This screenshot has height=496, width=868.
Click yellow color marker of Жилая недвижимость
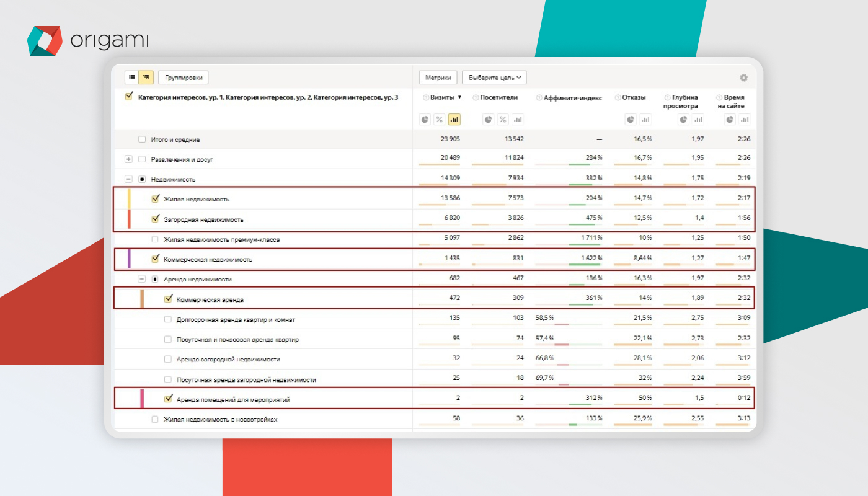[129, 199]
